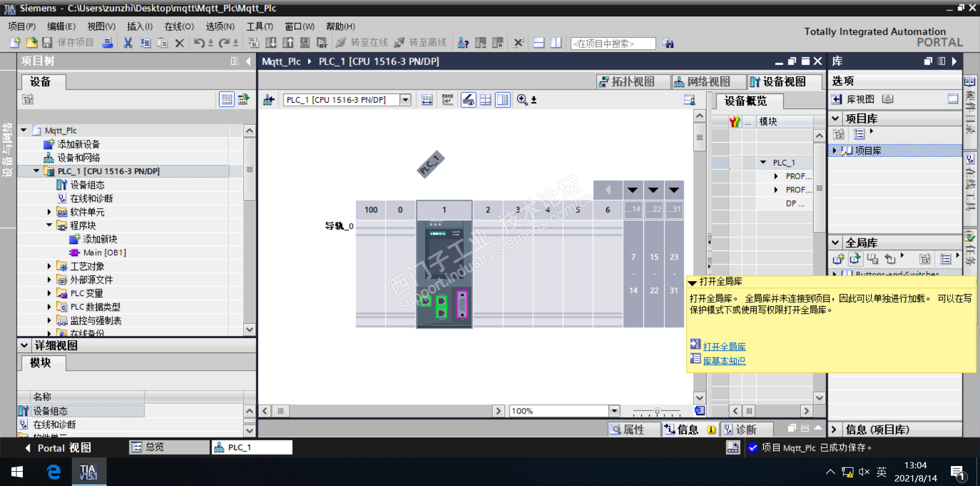Viewport: 980px width, 486px height.
Task: Toggle the project tree overview button
Action: (x=226, y=99)
